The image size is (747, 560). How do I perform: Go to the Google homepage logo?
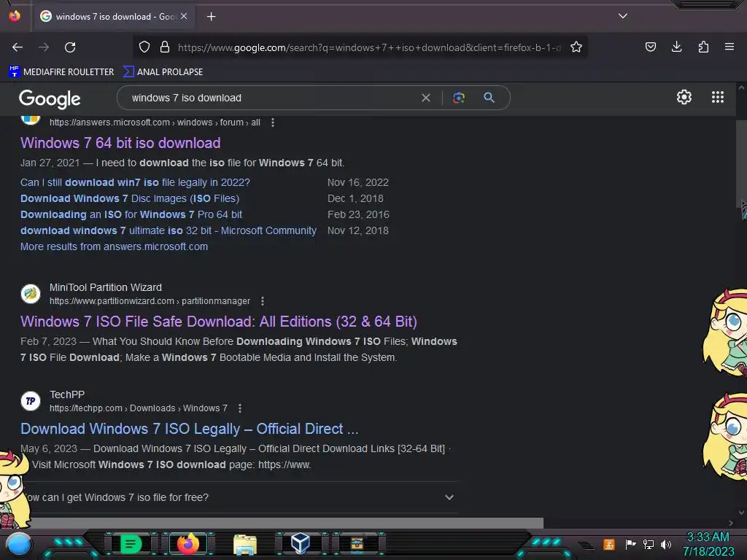pyautogui.click(x=50, y=98)
